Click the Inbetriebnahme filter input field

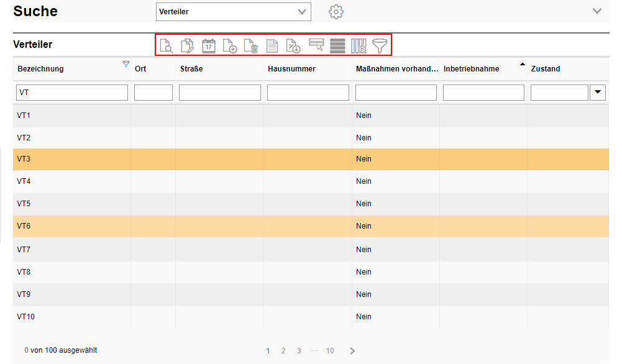[483, 93]
